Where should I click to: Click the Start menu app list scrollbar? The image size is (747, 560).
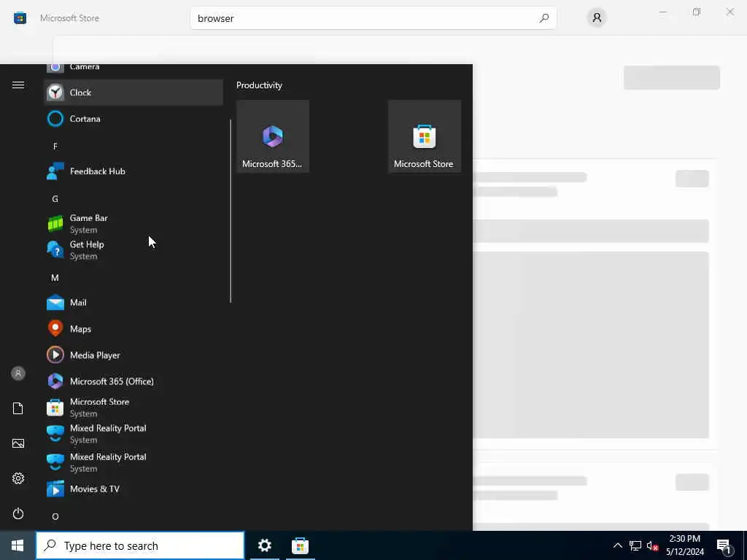click(x=231, y=211)
